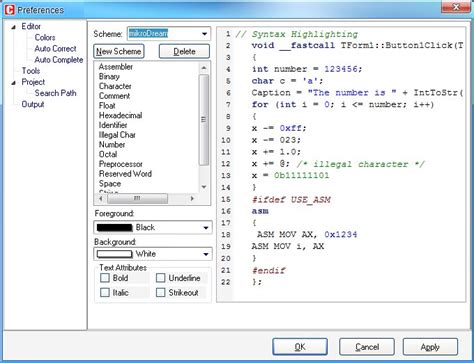Open the Colors settings page

pyautogui.click(x=45, y=38)
